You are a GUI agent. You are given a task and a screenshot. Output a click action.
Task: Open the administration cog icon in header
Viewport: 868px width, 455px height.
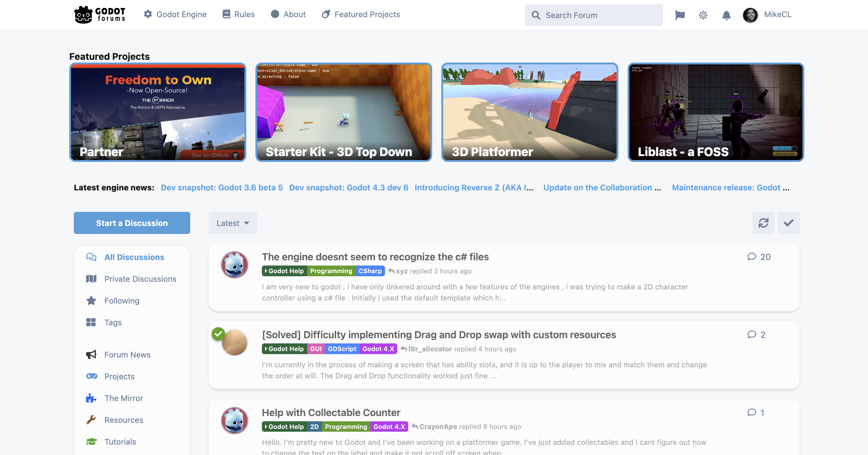tap(703, 15)
